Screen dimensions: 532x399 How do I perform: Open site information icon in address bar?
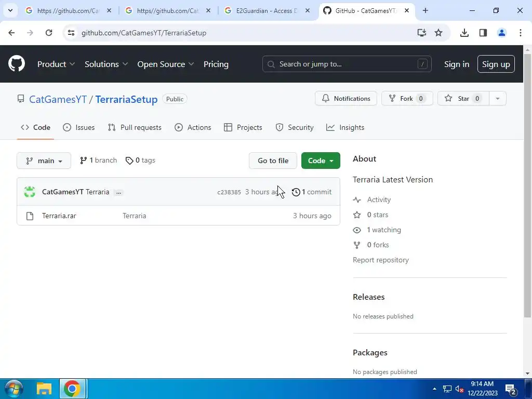coord(71,33)
